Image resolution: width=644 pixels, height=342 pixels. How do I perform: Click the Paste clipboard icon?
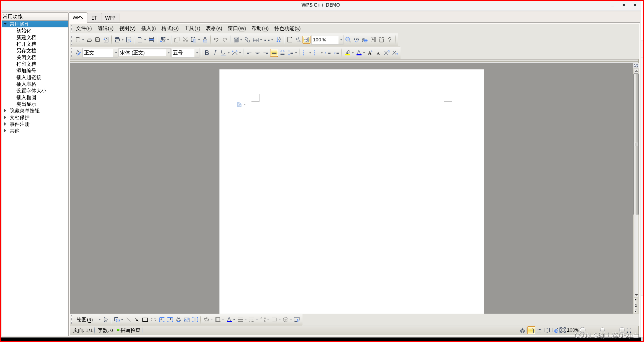coord(193,40)
